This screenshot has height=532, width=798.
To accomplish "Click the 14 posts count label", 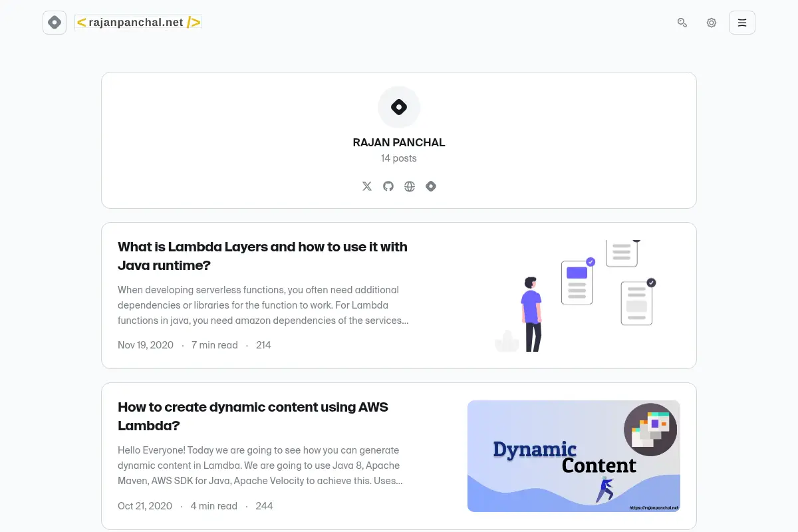I will tap(399, 158).
